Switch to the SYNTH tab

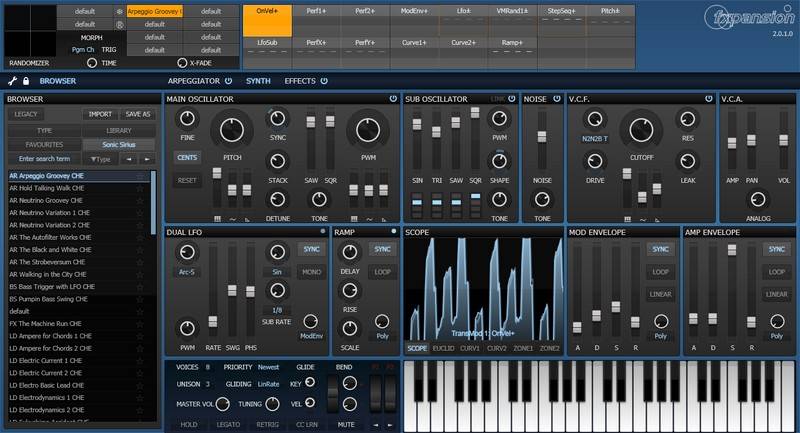pos(258,80)
